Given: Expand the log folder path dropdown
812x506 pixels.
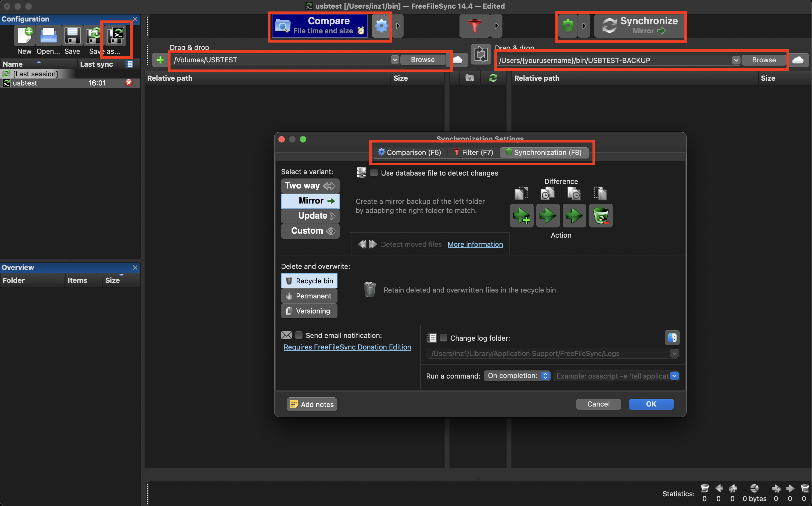Looking at the screenshot, I should point(675,353).
